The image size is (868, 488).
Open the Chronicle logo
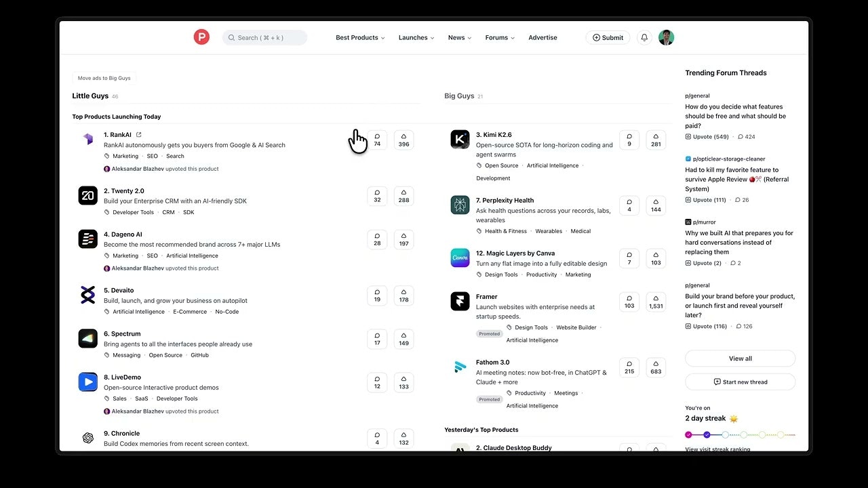coord(88,438)
